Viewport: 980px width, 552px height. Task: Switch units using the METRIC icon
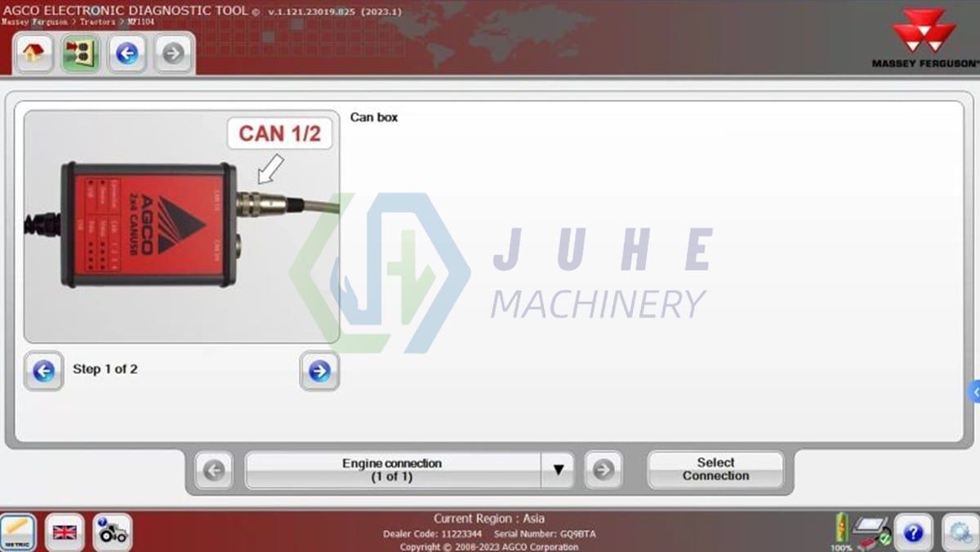[x=18, y=532]
